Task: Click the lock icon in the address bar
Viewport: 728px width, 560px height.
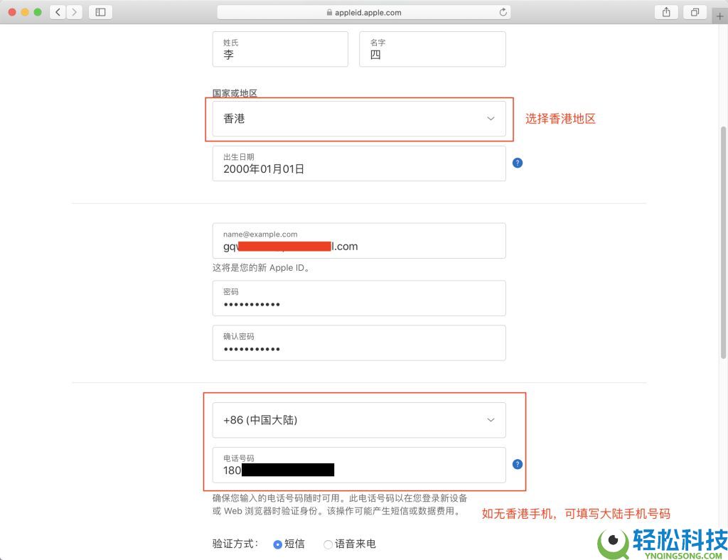Action: tap(329, 13)
